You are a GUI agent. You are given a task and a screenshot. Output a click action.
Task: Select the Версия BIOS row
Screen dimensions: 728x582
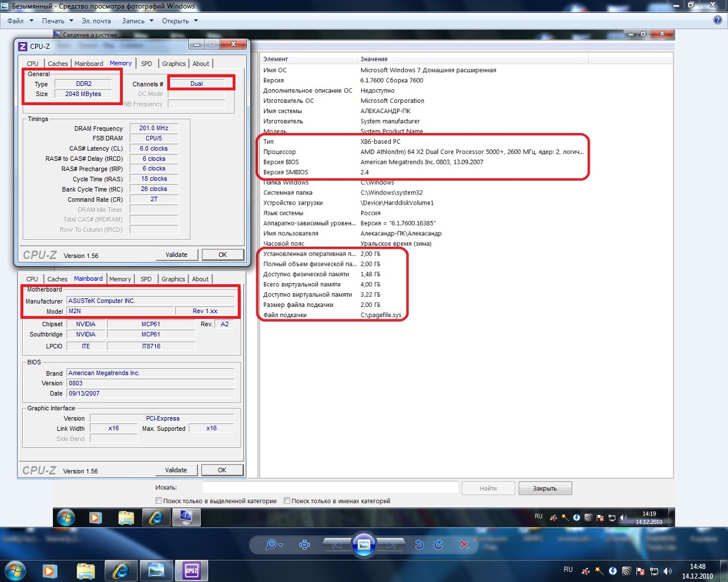click(423, 162)
